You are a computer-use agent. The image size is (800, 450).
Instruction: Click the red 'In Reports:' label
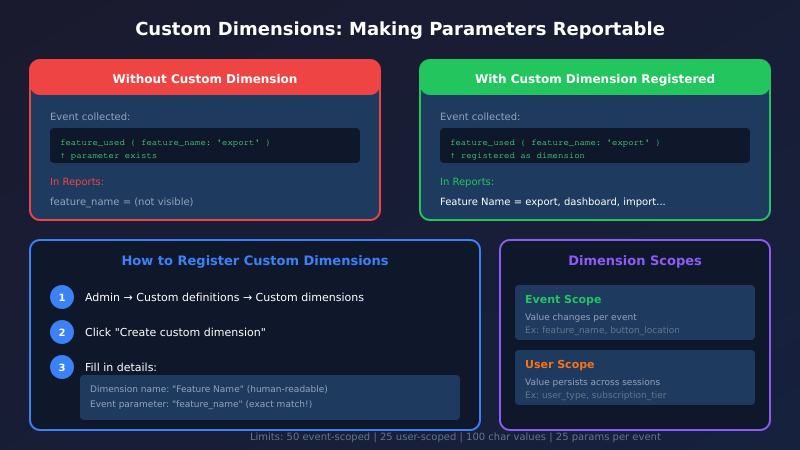pyautogui.click(x=77, y=182)
